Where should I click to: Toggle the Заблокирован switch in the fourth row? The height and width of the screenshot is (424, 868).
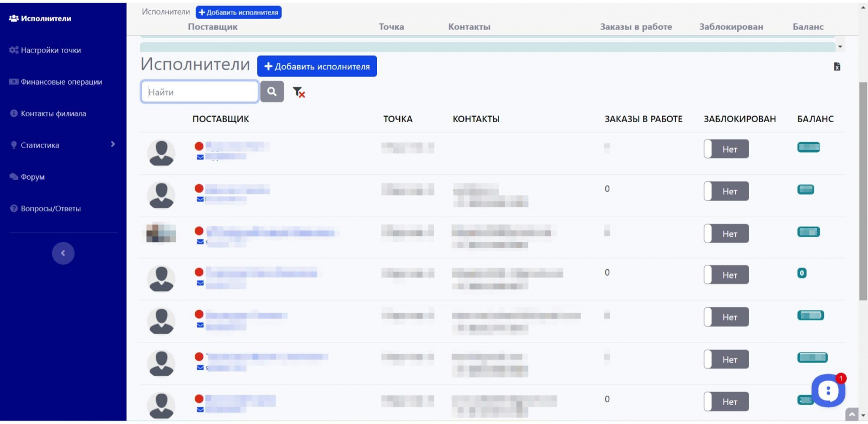click(726, 275)
